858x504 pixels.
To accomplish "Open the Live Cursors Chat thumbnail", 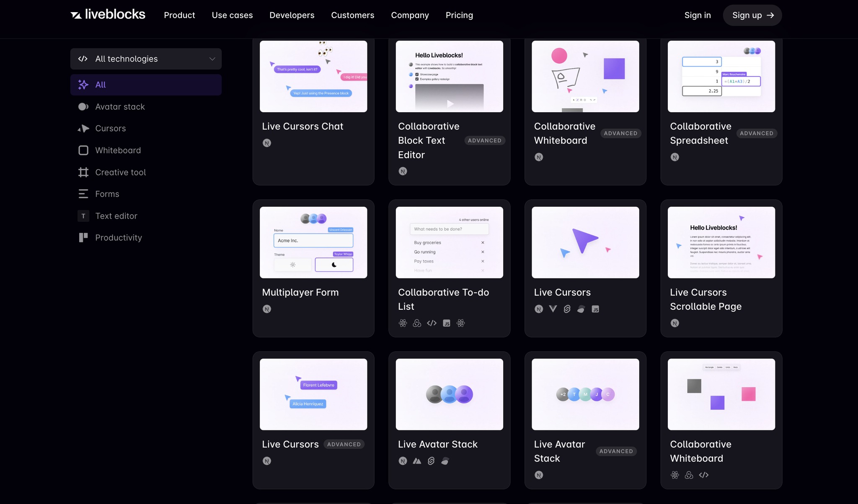I will pyautogui.click(x=313, y=76).
